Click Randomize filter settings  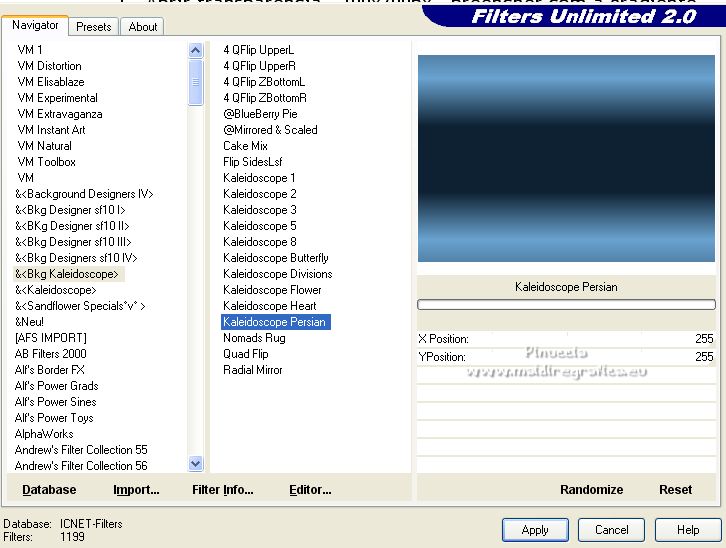pyautogui.click(x=591, y=489)
